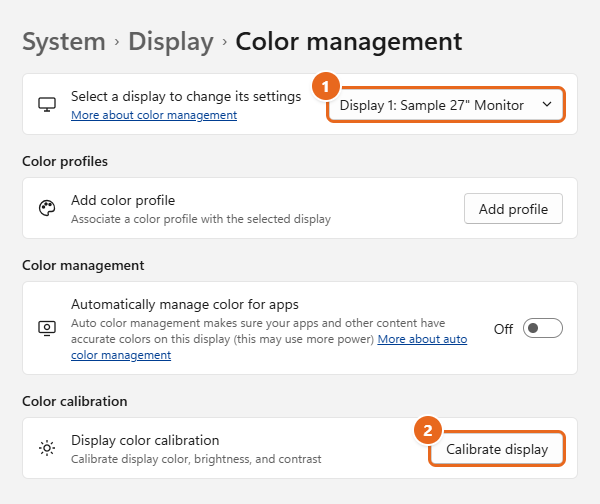Click the palette icon beside Add color profile

click(x=47, y=208)
